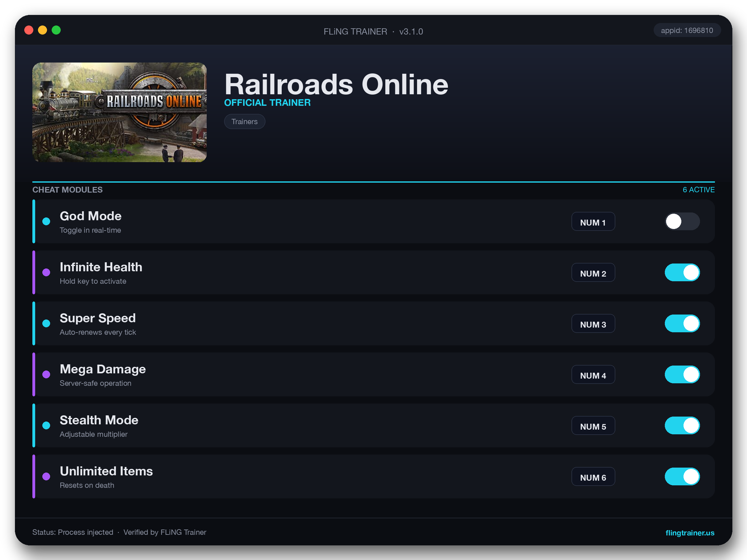Viewport: 747px width, 560px height.
Task: Disable the Infinite Health toggle
Action: pos(682,273)
